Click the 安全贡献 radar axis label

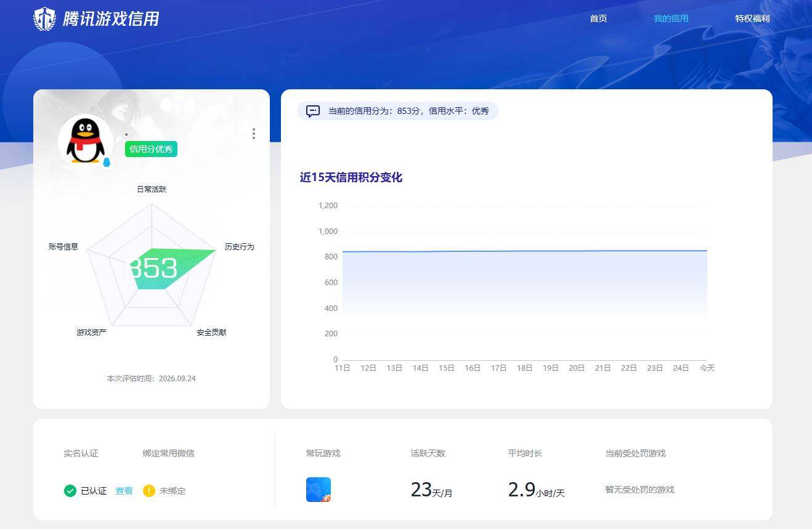[211, 332]
